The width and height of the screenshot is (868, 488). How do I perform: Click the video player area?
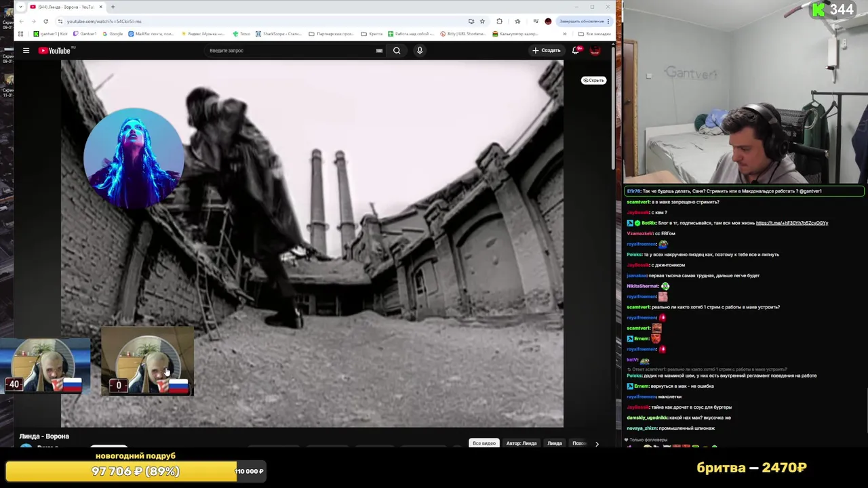pos(312,244)
